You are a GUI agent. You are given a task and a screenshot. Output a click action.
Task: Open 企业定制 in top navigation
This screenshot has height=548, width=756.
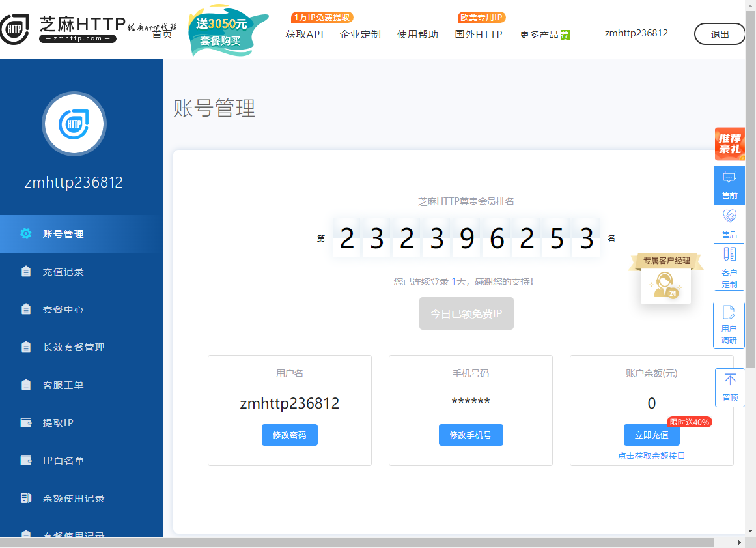click(360, 35)
